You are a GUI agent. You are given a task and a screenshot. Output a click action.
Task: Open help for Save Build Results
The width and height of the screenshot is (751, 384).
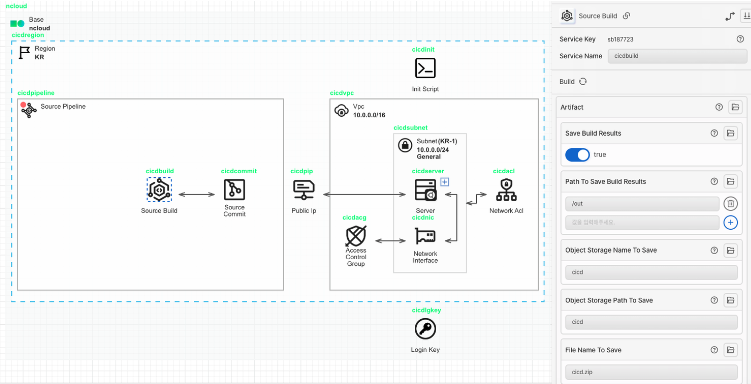(x=714, y=133)
